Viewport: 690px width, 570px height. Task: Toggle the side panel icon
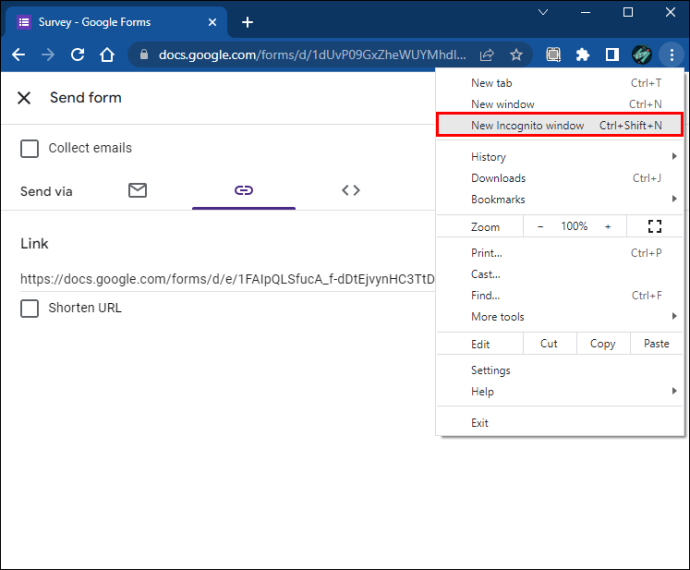point(612,55)
